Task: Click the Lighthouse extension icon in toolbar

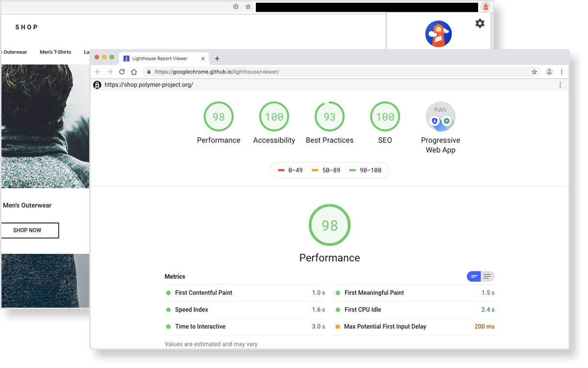Action: pos(486,7)
